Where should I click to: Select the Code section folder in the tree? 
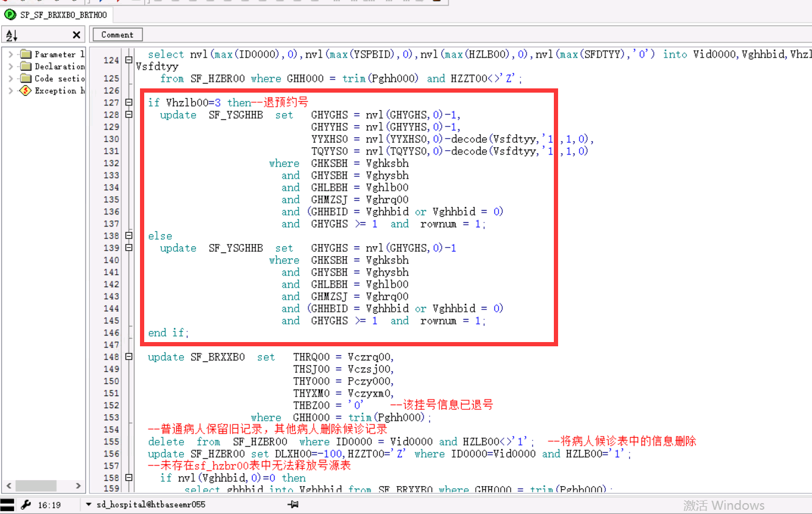[52, 79]
